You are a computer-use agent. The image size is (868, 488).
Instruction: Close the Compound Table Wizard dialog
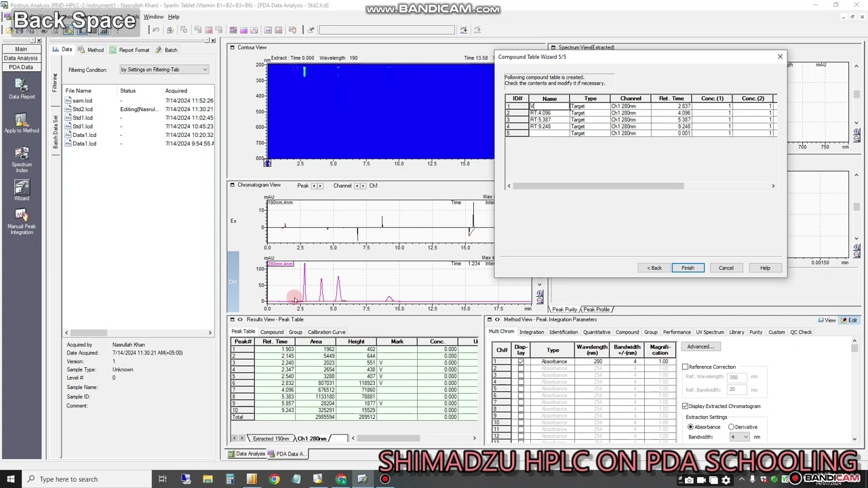click(780, 57)
